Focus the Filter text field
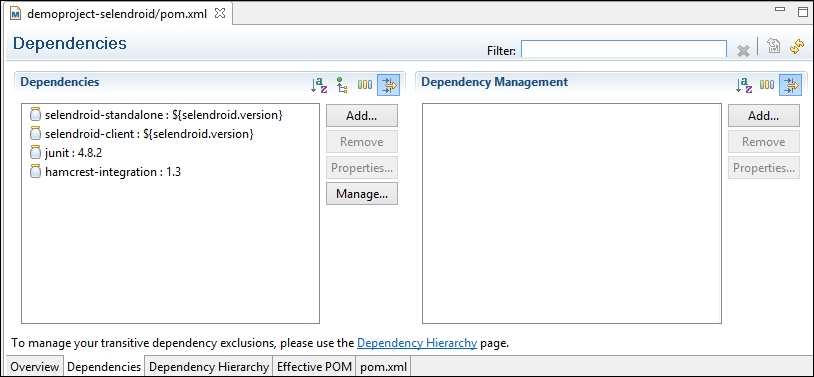Image resolution: width=814 pixels, height=377 pixels. (x=623, y=49)
